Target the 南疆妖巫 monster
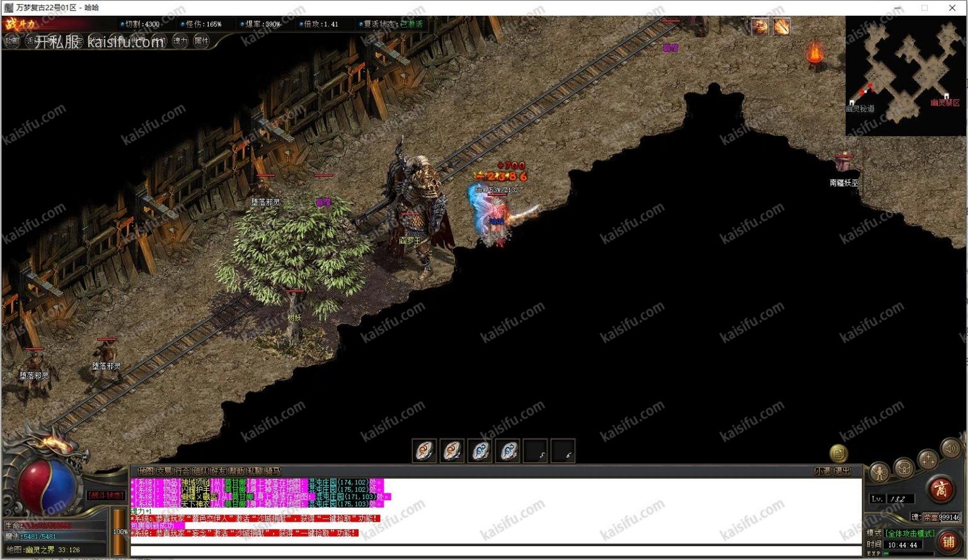Screen dimensions: 968x560 coord(844,164)
